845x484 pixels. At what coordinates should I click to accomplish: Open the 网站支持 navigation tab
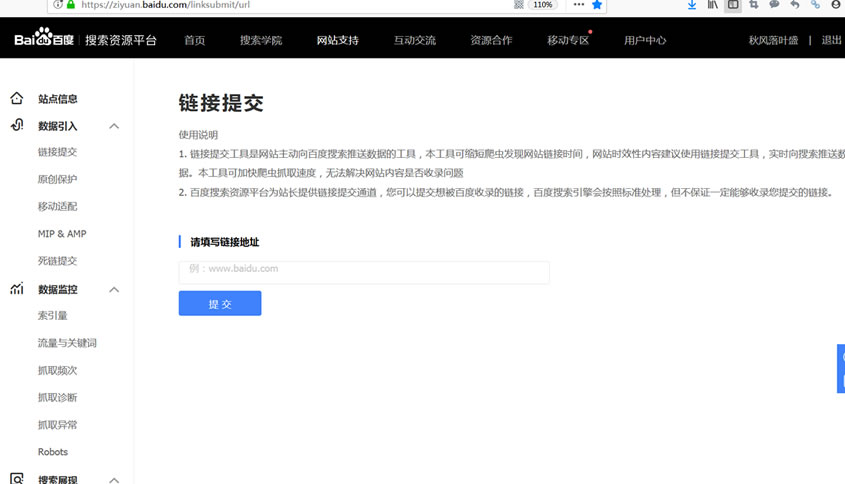[x=337, y=41]
